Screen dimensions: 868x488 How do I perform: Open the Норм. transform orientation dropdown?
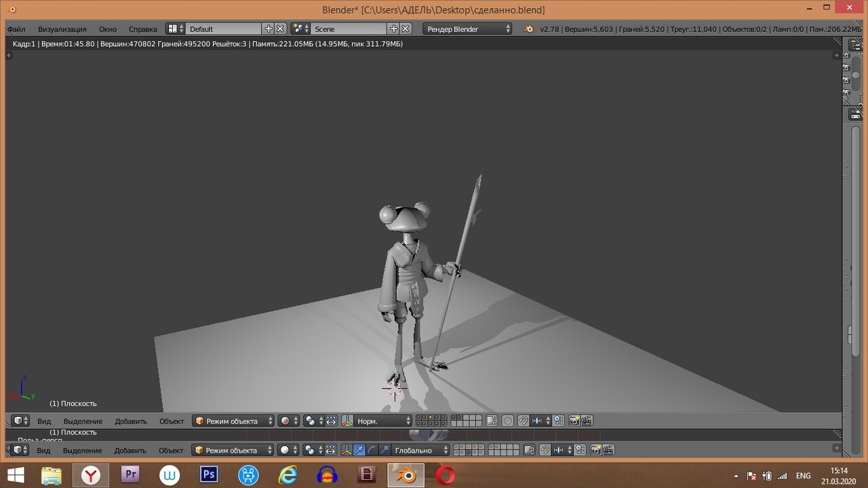[383, 421]
